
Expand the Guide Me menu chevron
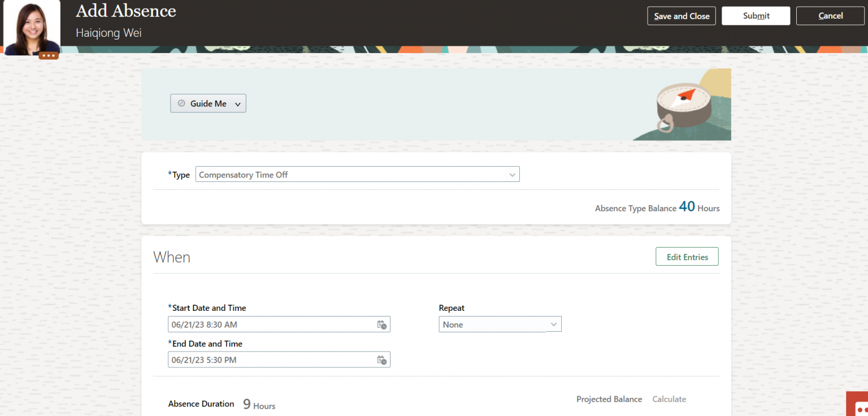[x=238, y=103]
